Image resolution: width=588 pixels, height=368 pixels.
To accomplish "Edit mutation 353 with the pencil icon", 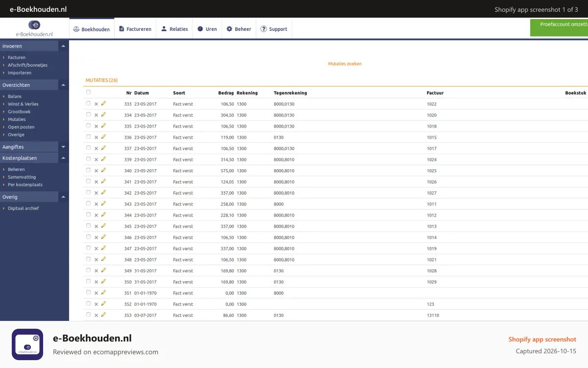I will pyautogui.click(x=103, y=315).
